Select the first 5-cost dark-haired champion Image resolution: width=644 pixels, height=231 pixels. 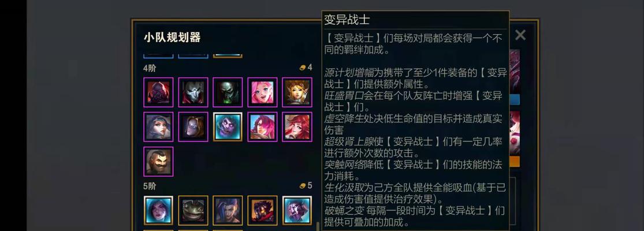(x=158, y=210)
